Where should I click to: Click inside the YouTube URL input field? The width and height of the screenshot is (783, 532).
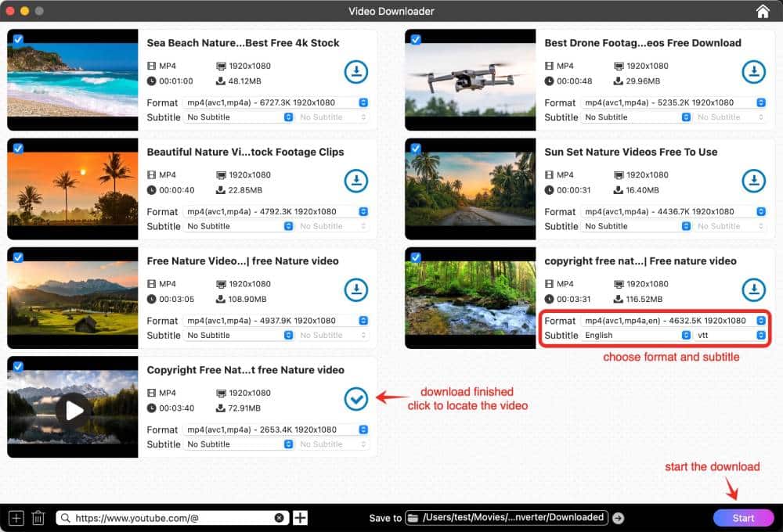click(172, 517)
